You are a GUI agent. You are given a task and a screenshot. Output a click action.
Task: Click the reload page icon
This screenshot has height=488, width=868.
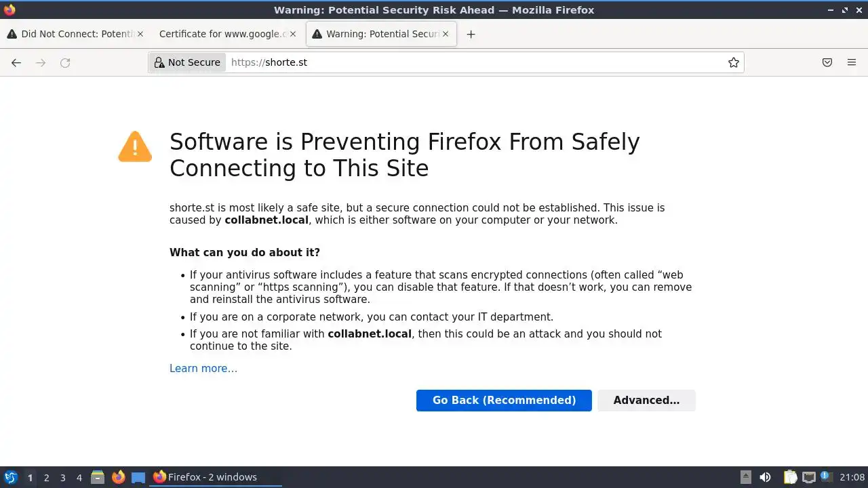[x=65, y=62]
